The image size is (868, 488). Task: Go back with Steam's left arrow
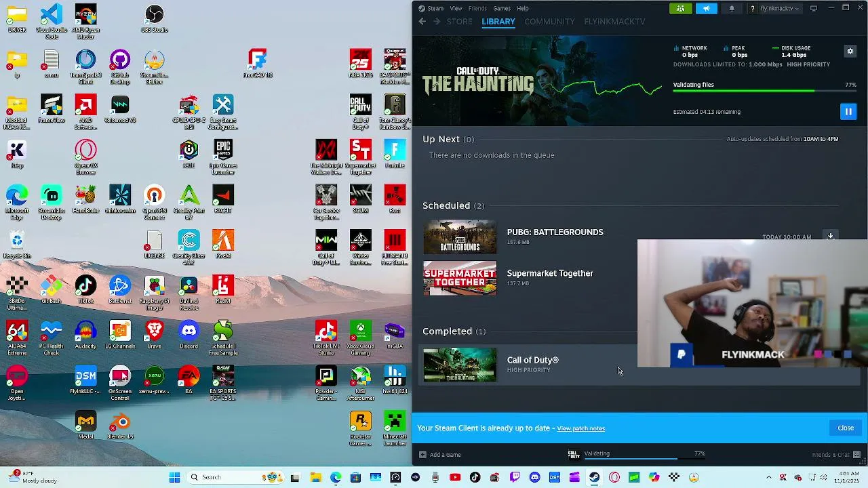point(422,22)
